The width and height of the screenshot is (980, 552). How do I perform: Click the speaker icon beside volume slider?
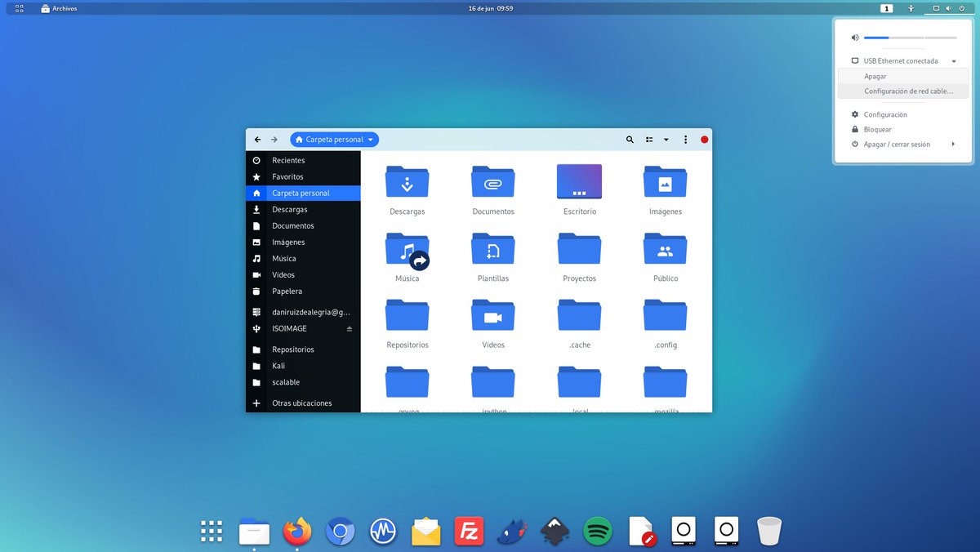coord(855,38)
